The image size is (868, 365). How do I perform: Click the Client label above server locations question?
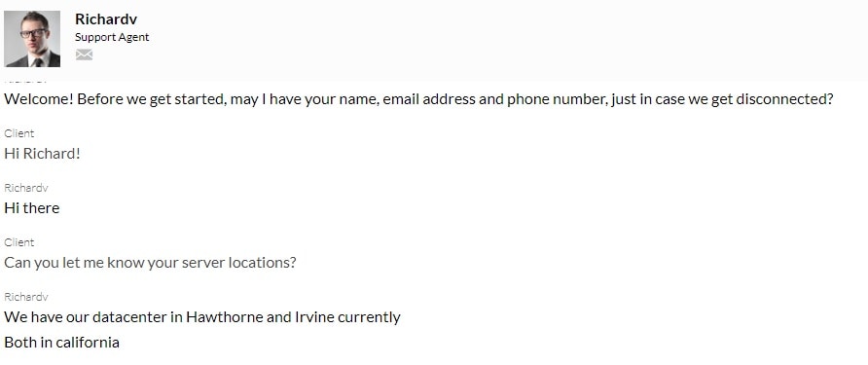coord(18,242)
